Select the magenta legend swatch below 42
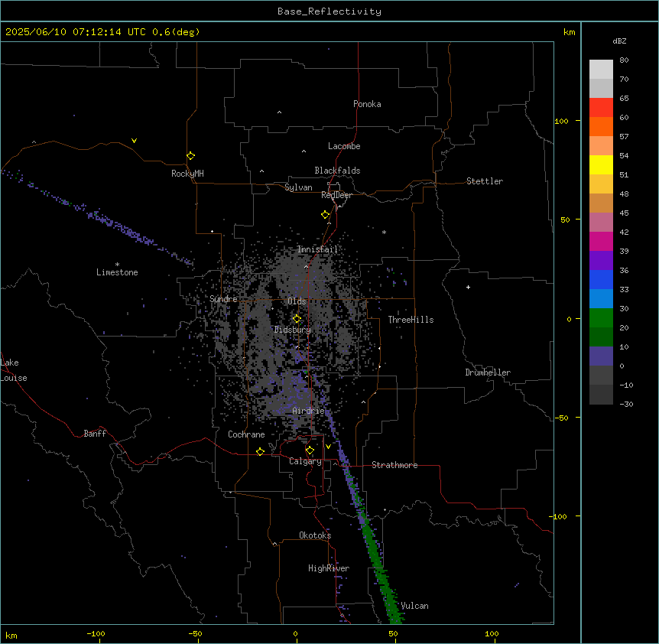Screen dimensions: 659x644 [601, 241]
